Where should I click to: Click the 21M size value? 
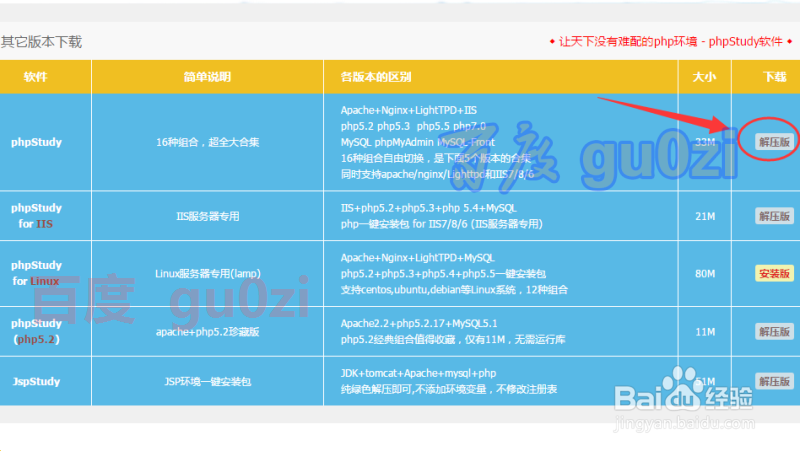tap(705, 216)
